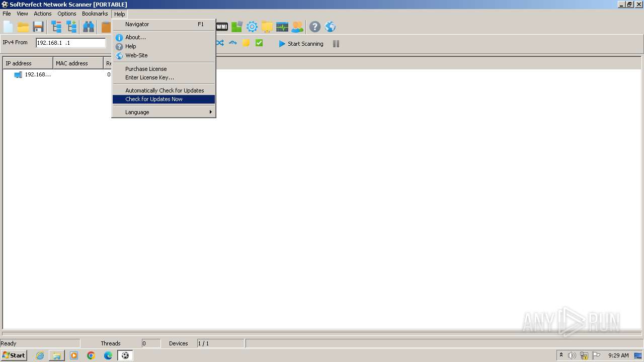Open File Explorer from the taskbar
The image size is (644, 362).
(x=57, y=355)
